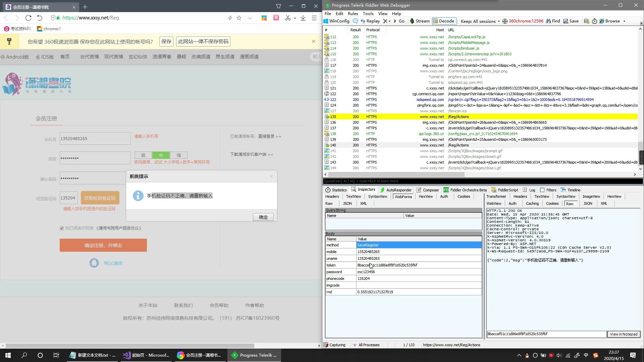
Task: Open the address bar dropdown chevron
Action: (x=250, y=18)
